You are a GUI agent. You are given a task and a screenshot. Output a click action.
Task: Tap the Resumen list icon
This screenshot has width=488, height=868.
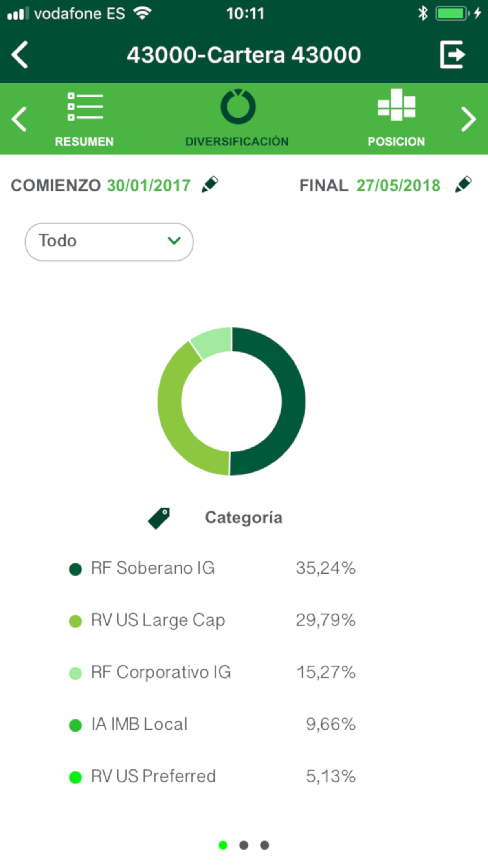85,107
